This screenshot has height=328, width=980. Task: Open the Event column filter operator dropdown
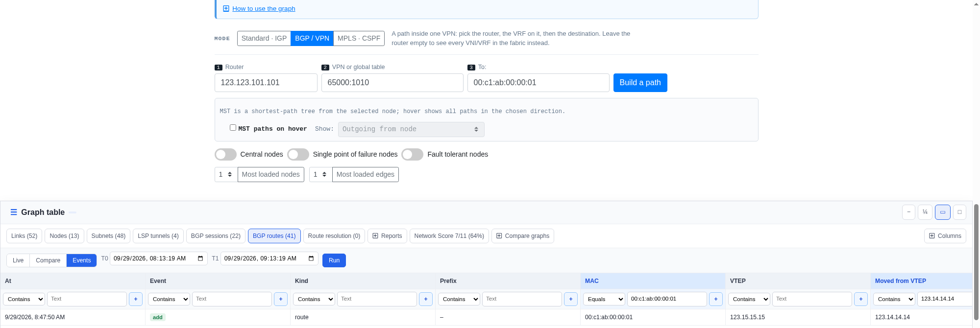coord(169,299)
